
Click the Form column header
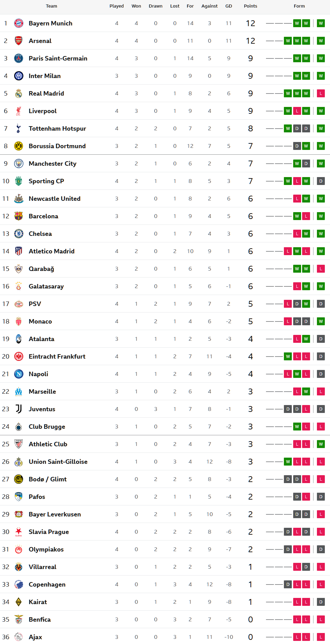tap(299, 6)
